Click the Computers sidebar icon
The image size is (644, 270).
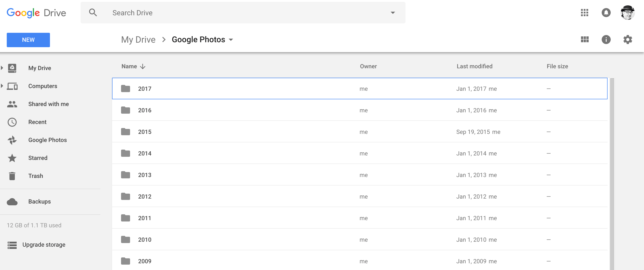[x=12, y=86]
